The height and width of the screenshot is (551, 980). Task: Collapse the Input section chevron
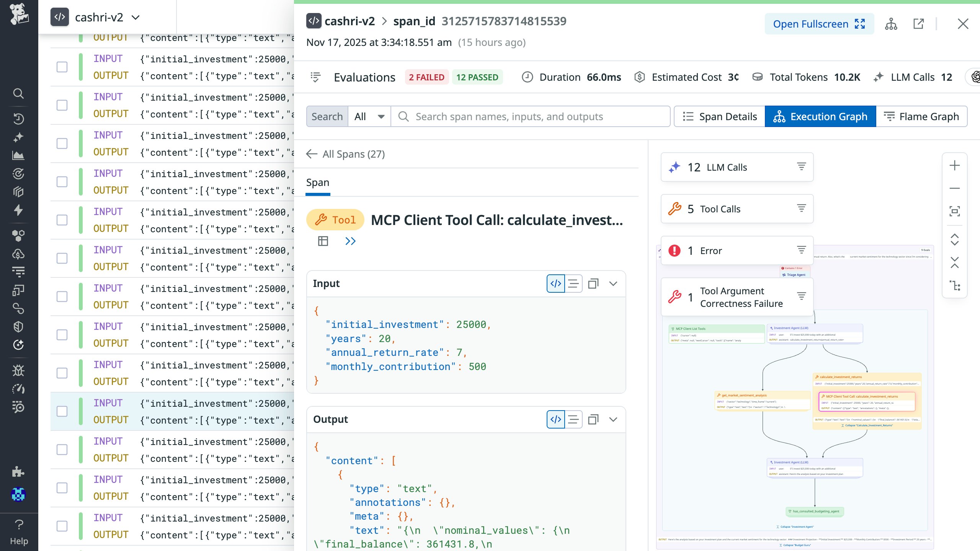click(x=613, y=284)
